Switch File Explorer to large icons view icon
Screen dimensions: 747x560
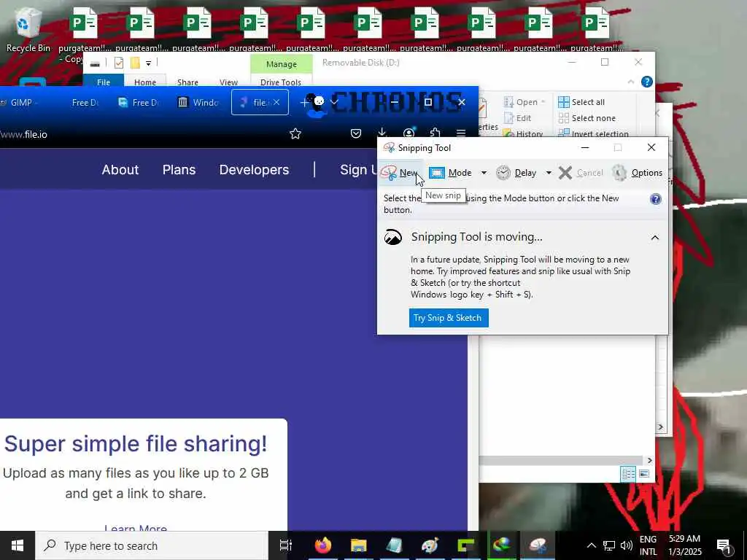click(x=644, y=474)
